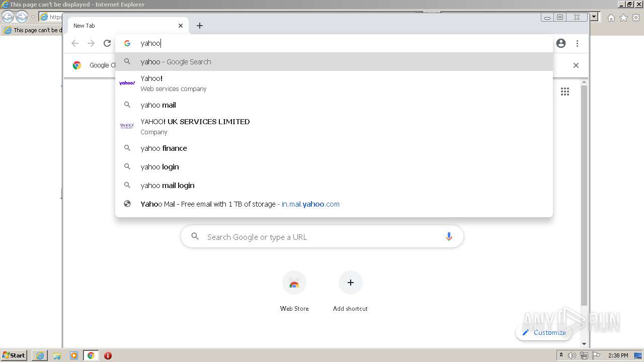
Task: Pick the 'yahoo login' suggestion
Action: pos(334,167)
